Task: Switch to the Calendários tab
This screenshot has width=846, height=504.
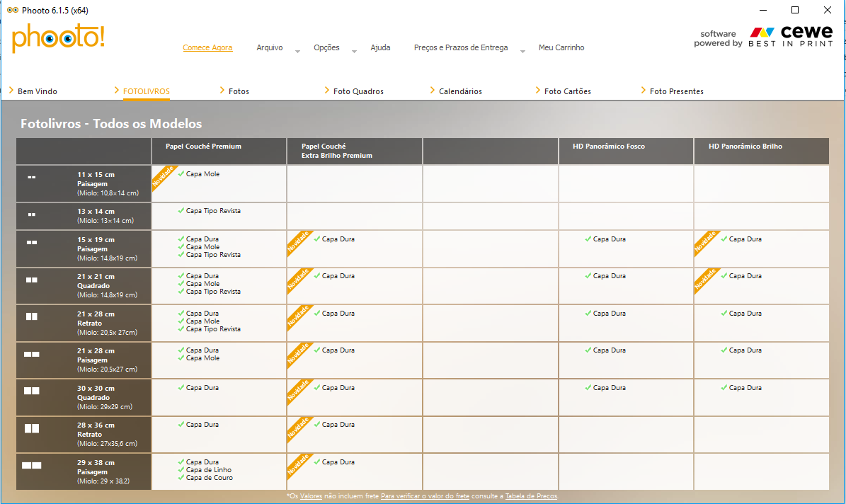Action: 460,91
